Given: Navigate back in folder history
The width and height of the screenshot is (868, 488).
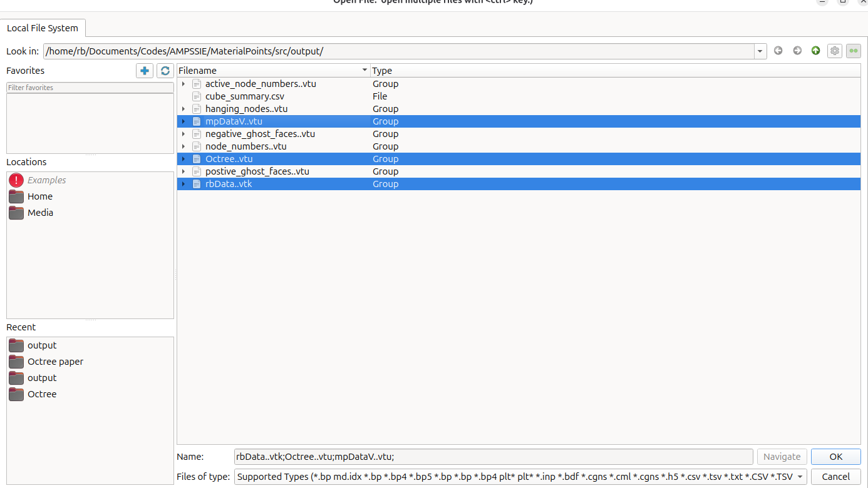Looking at the screenshot, I should point(778,51).
